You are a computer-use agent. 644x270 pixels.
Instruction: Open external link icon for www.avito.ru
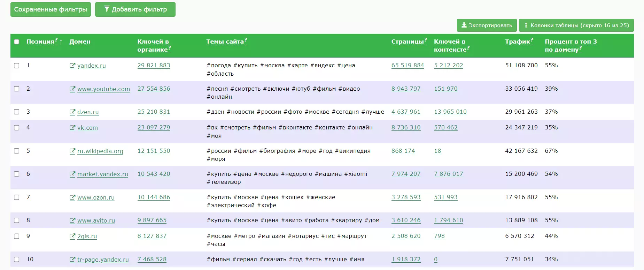(x=72, y=220)
